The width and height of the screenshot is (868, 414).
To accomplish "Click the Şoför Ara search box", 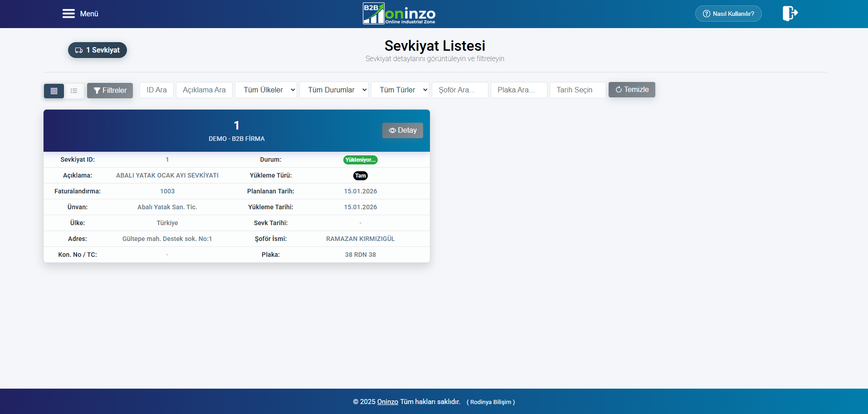I will [x=460, y=90].
